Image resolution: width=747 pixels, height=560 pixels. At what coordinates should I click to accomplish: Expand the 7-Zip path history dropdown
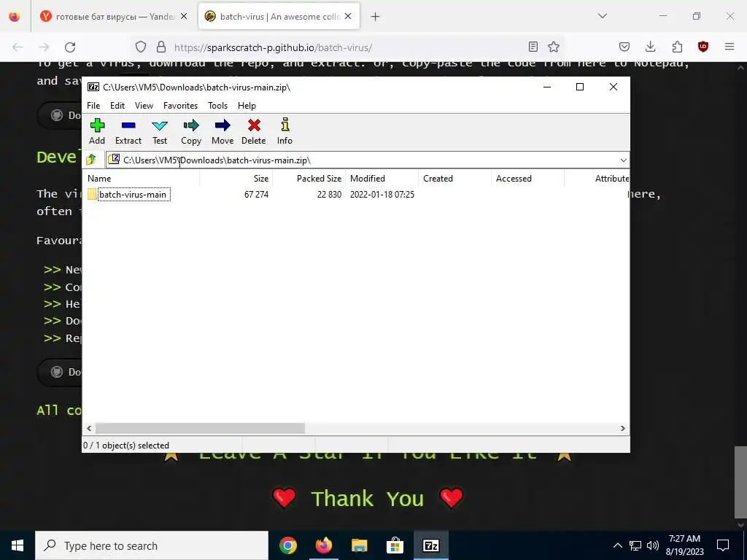[x=623, y=160]
